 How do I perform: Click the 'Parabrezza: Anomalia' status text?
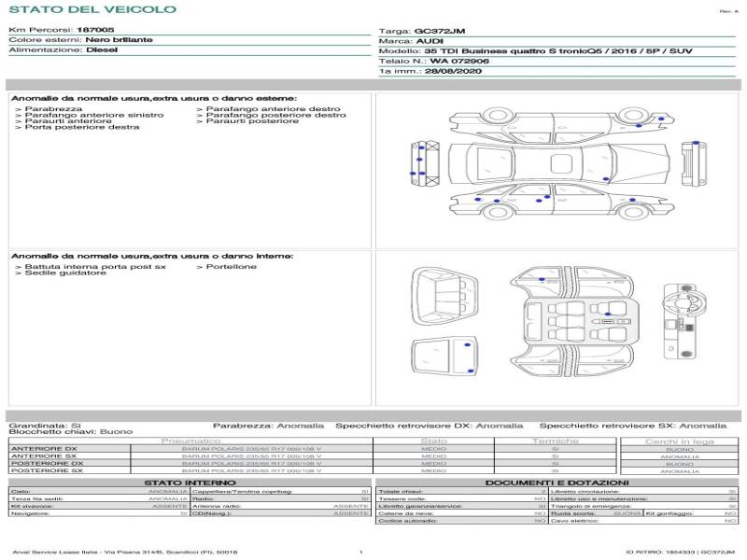point(268,426)
